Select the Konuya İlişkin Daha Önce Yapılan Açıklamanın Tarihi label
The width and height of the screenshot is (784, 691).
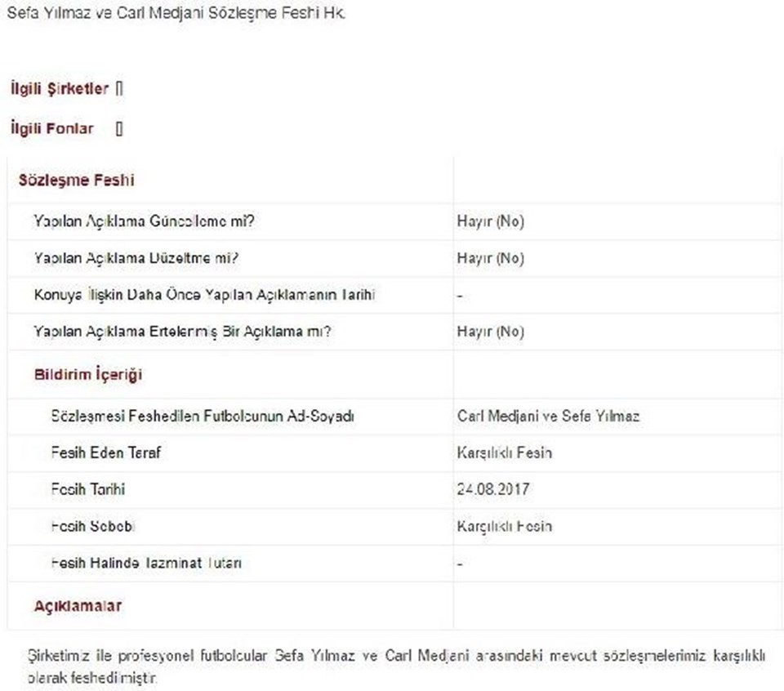pyautogui.click(x=204, y=295)
